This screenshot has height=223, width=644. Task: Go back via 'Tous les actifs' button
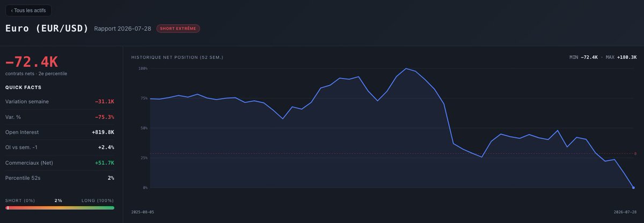28,10
